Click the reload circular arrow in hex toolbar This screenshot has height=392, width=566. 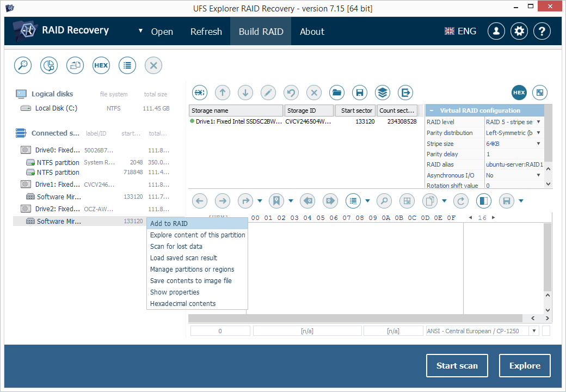(461, 201)
